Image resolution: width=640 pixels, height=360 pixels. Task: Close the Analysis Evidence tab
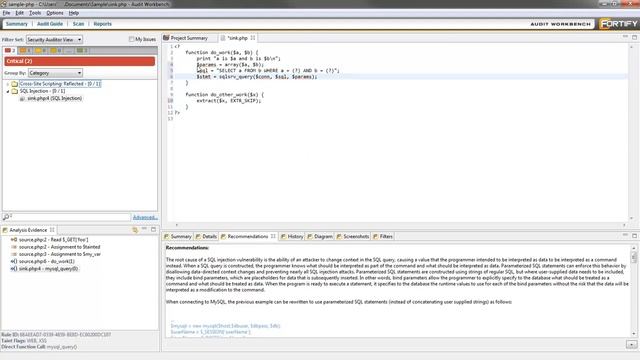52,230
